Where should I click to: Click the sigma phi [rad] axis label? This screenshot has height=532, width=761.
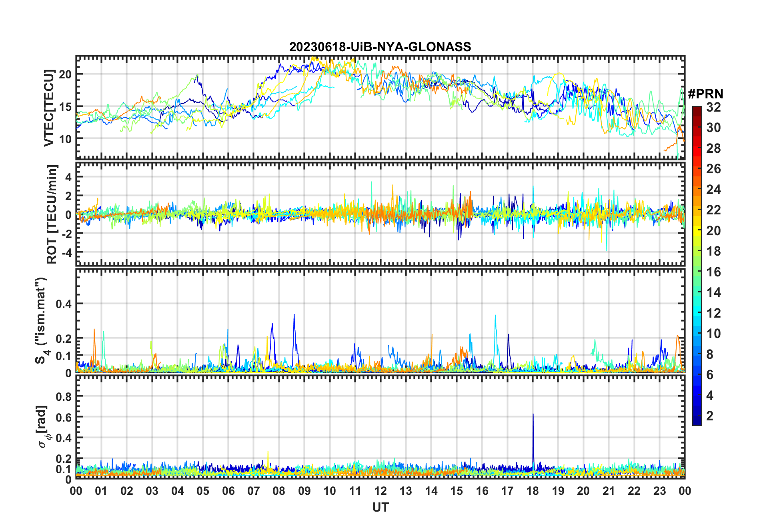click(43, 427)
